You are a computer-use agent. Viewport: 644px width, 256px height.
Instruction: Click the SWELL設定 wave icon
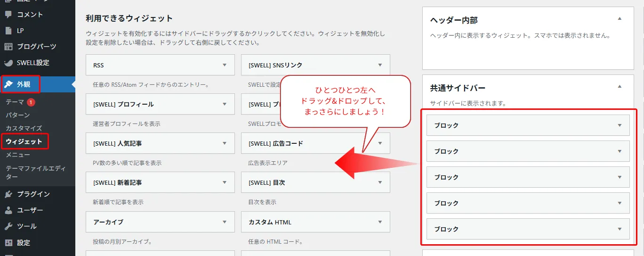pos(8,63)
